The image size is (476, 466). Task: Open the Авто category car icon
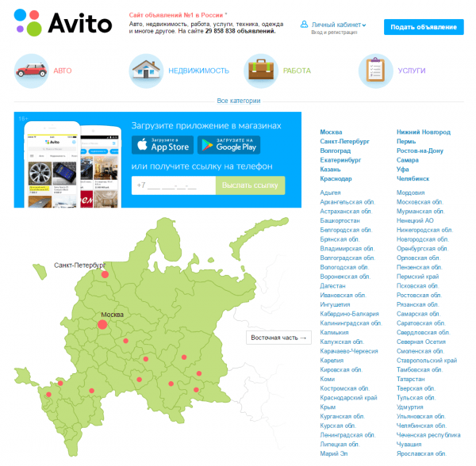[31, 71]
